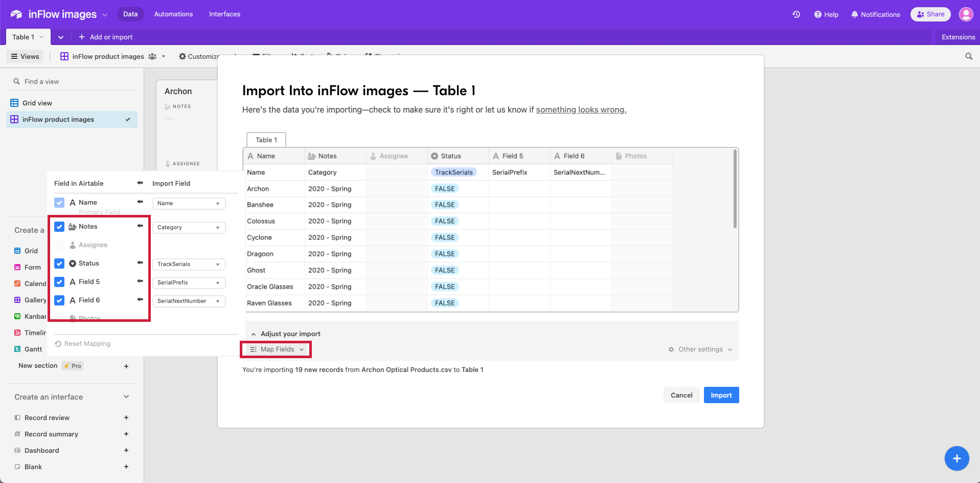
Task: Open the inFlow images base name dropdown
Action: (105, 15)
